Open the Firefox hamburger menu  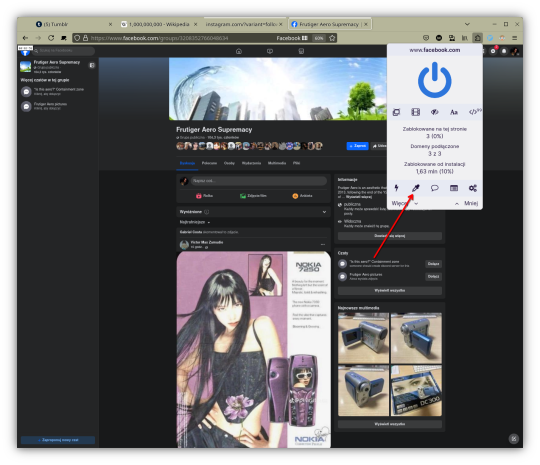(515, 38)
